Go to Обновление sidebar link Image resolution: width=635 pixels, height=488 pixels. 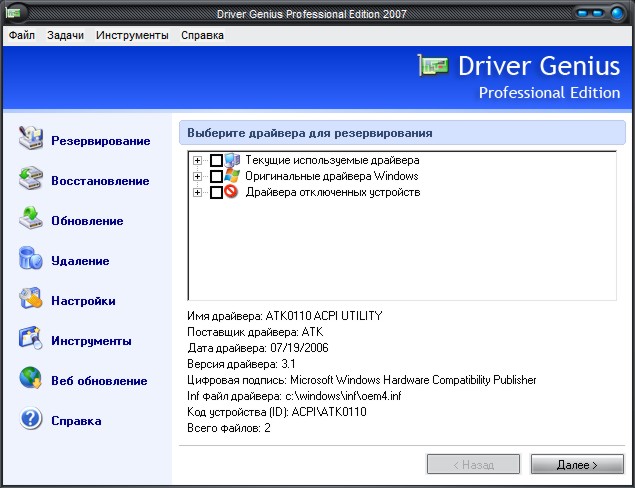[x=87, y=221]
